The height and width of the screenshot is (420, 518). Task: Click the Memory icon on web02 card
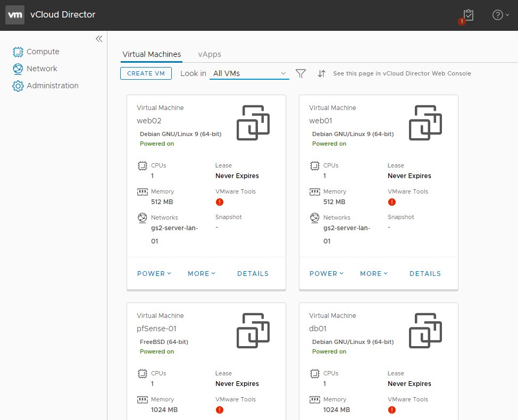[143, 192]
